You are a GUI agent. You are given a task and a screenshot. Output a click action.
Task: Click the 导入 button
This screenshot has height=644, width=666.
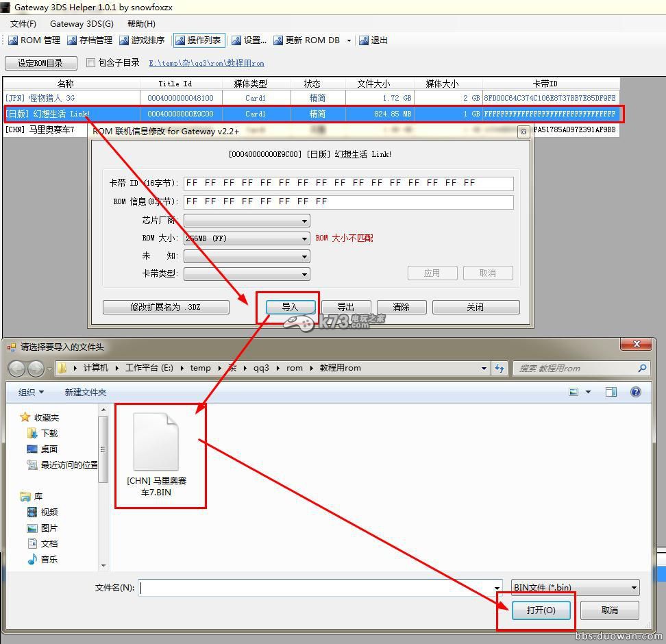click(x=290, y=307)
